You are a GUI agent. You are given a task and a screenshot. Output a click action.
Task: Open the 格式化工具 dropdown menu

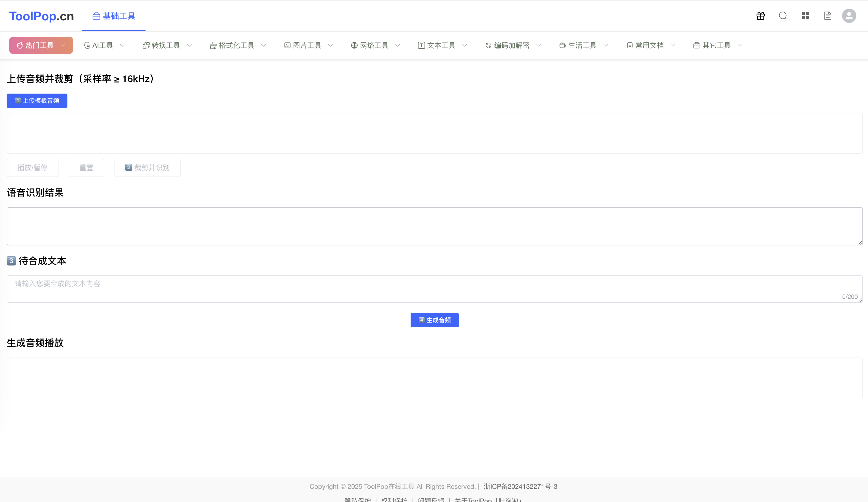coord(263,45)
